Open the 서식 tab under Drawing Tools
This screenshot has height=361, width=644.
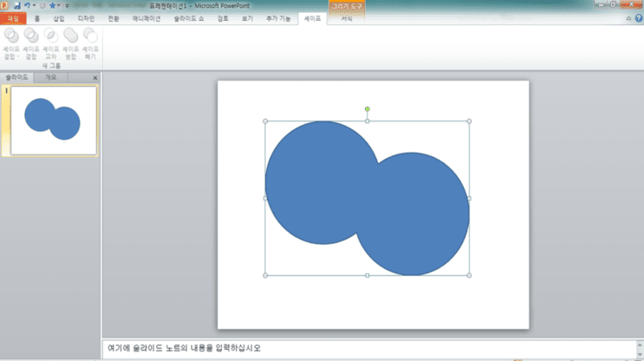pos(347,18)
